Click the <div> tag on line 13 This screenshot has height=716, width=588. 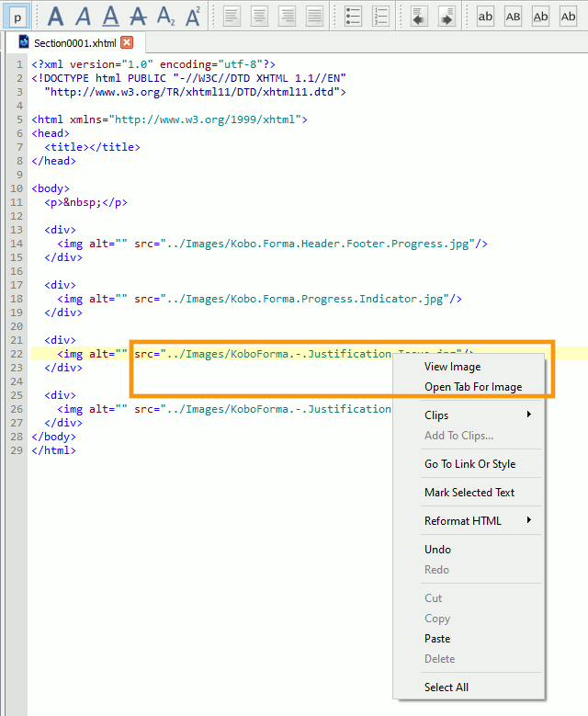point(60,230)
